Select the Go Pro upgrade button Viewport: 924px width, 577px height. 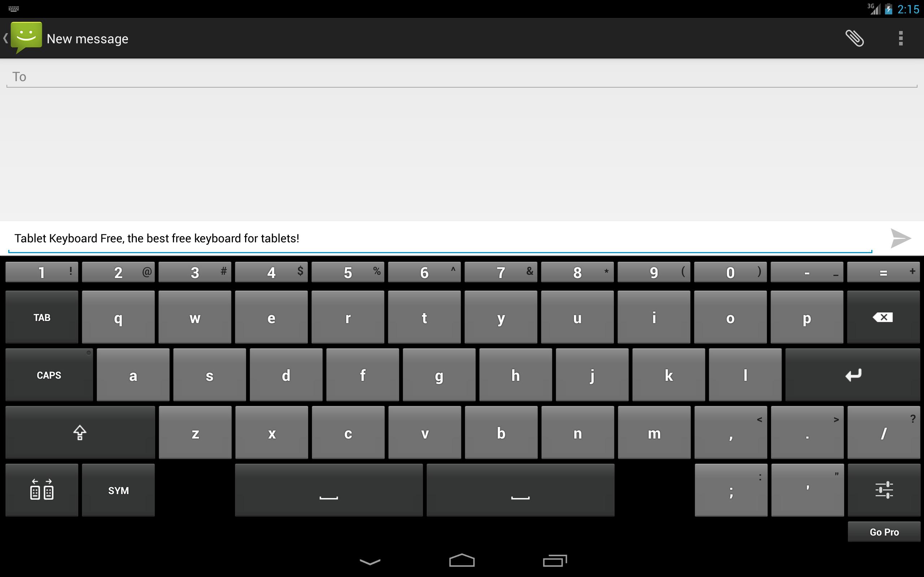884,532
